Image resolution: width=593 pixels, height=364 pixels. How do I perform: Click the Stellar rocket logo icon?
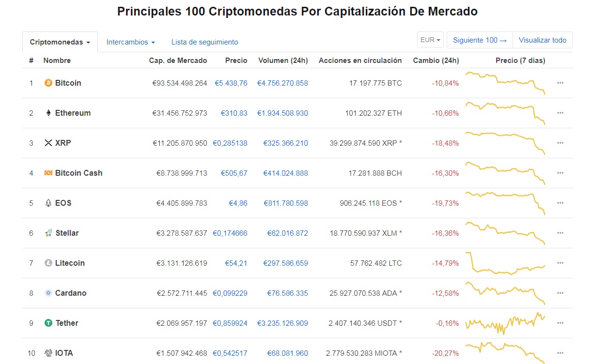(x=48, y=233)
